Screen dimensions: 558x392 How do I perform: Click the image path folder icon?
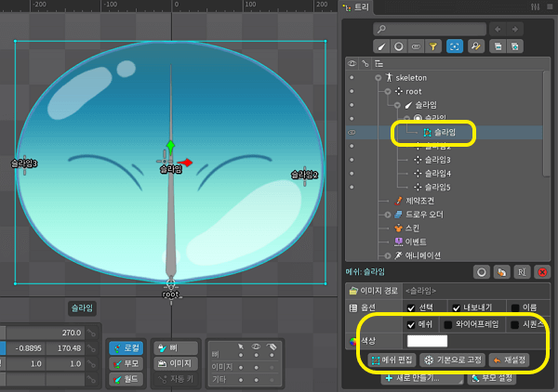(x=353, y=291)
